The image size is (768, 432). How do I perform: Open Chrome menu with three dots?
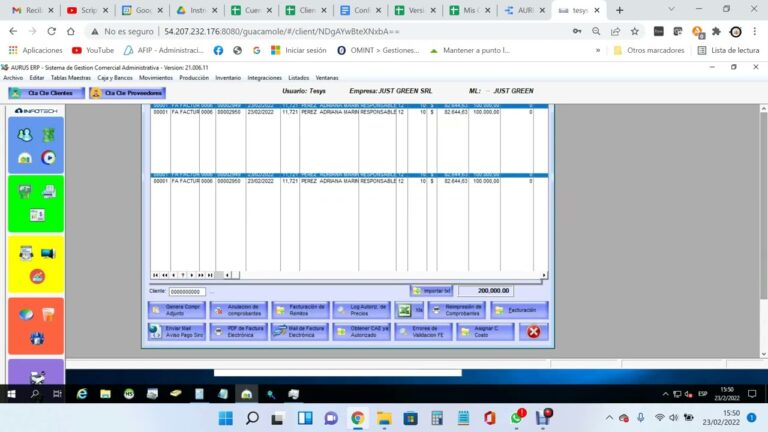coord(755,31)
